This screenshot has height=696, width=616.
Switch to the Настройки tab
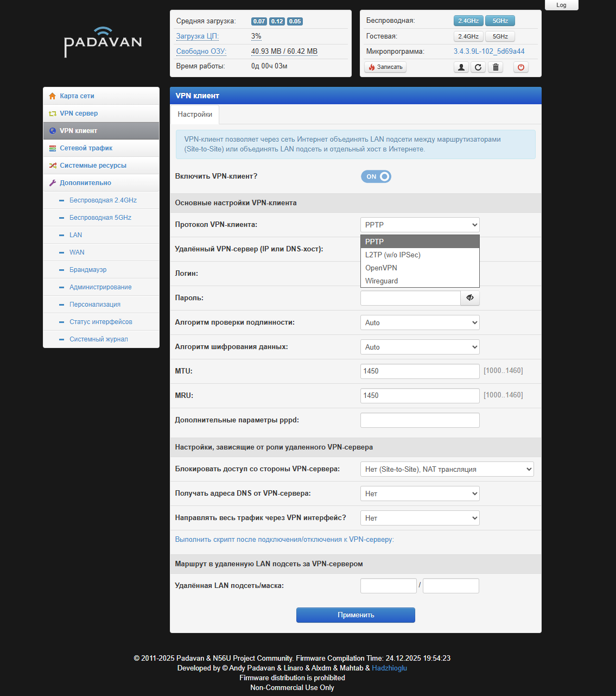tap(195, 115)
